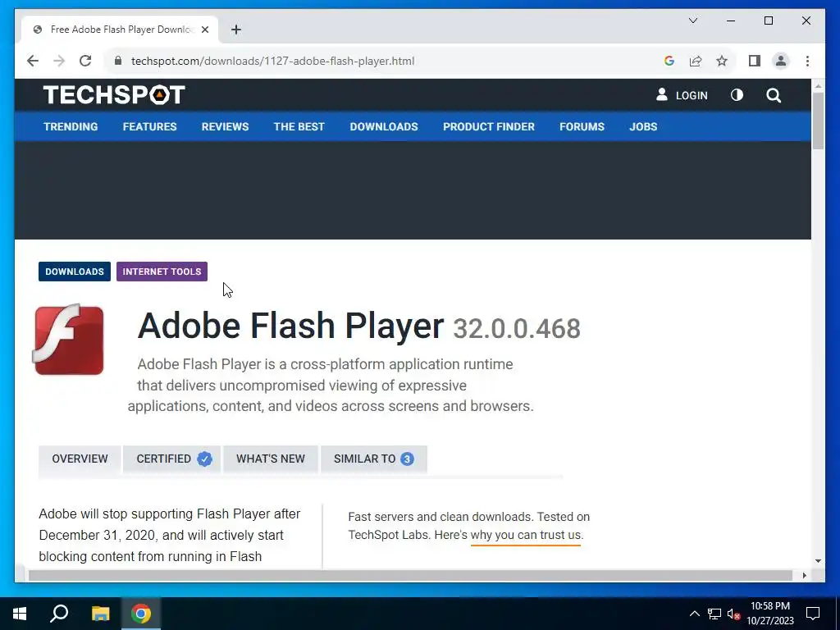The width and height of the screenshot is (840, 630).
Task: Open File Explorer from taskbar
Action: tap(100, 614)
